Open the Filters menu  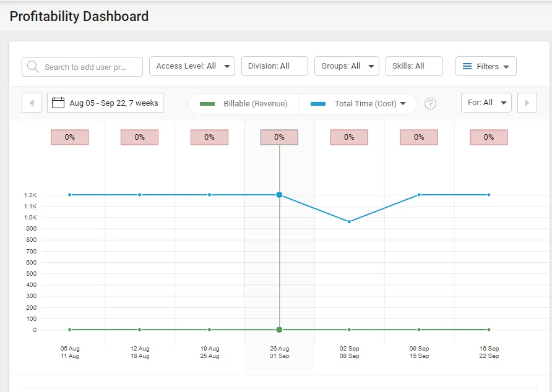486,66
